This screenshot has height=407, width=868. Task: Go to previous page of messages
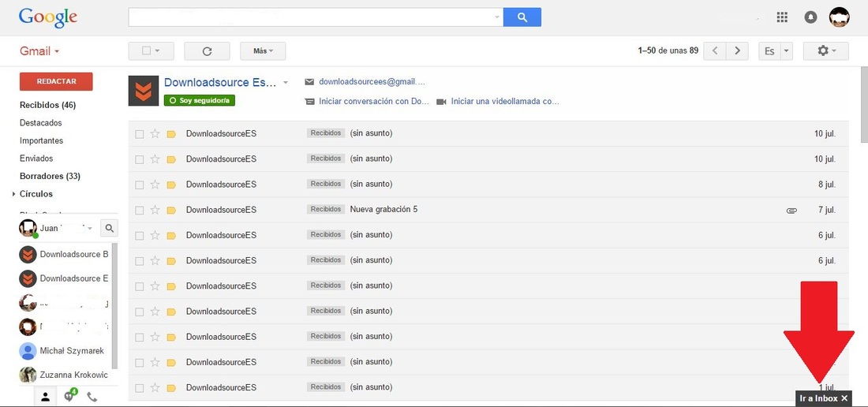click(x=715, y=50)
